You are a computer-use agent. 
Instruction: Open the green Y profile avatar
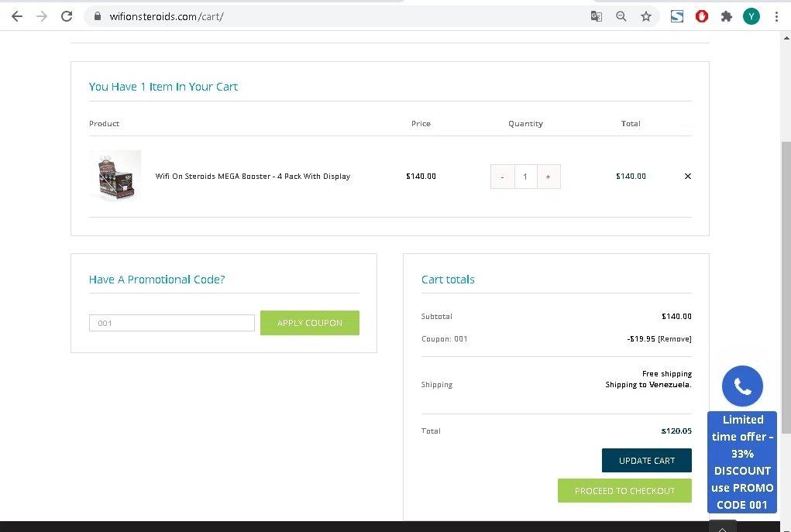coord(751,16)
